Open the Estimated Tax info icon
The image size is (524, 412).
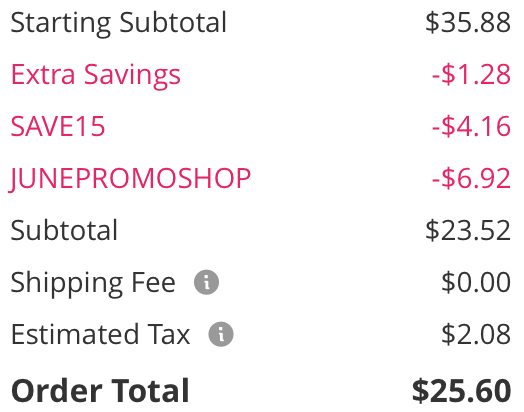coord(221,334)
